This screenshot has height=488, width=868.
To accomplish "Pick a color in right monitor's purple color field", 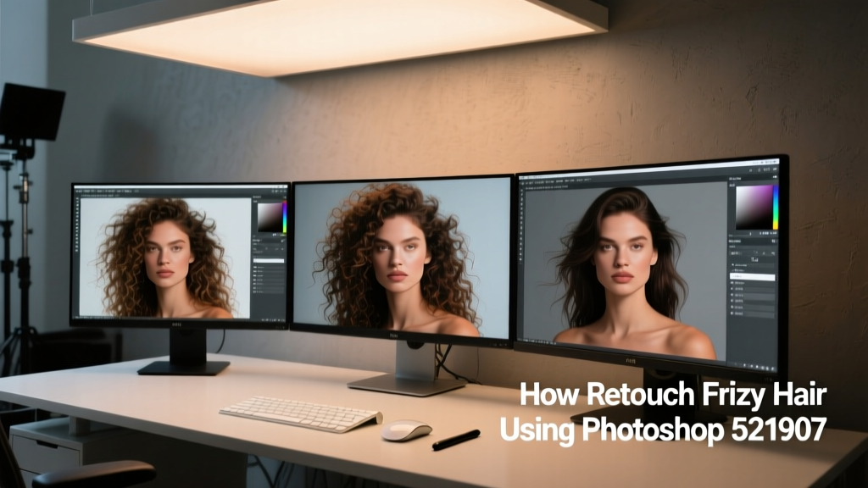I will (x=754, y=207).
